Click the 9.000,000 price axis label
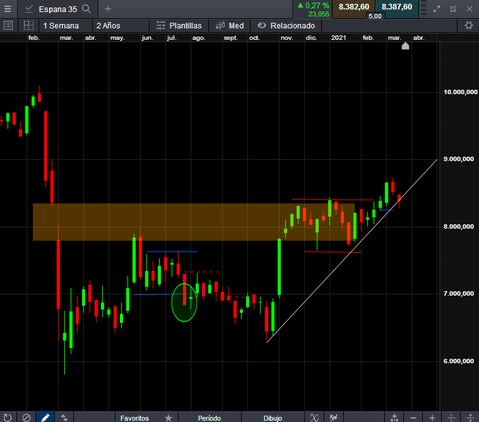The height and width of the screenshot is (422, 479). coord(458,159)
